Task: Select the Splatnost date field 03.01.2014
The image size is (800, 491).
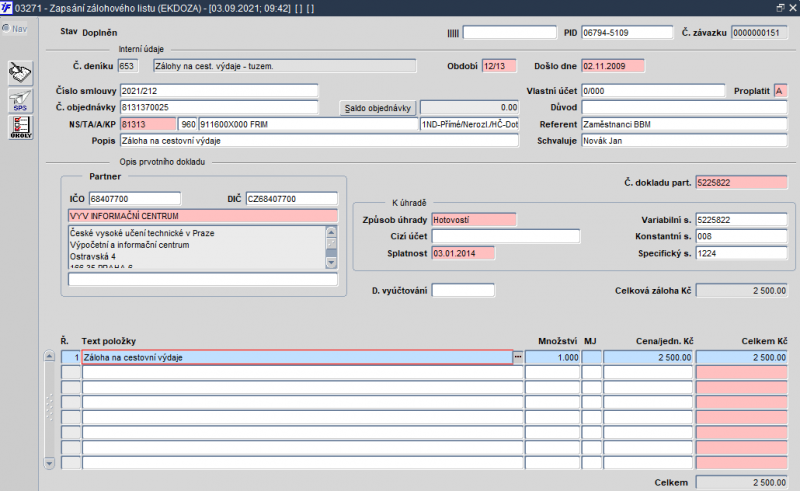Action: (x=472, y=253)
